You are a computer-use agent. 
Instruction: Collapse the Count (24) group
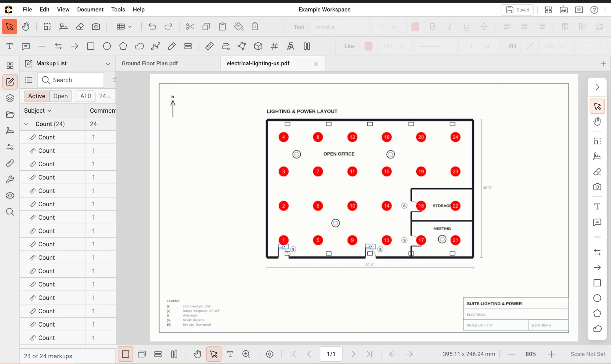26,124
